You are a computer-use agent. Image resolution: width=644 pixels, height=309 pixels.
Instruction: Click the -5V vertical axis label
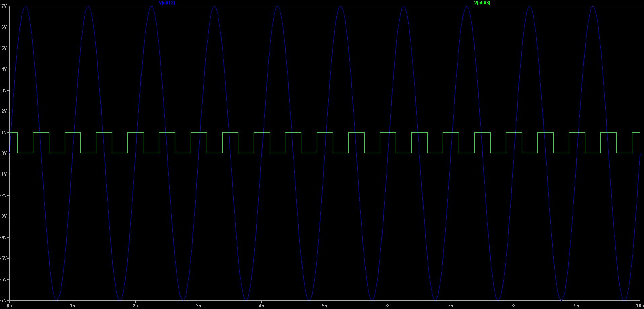pos(4,259)
